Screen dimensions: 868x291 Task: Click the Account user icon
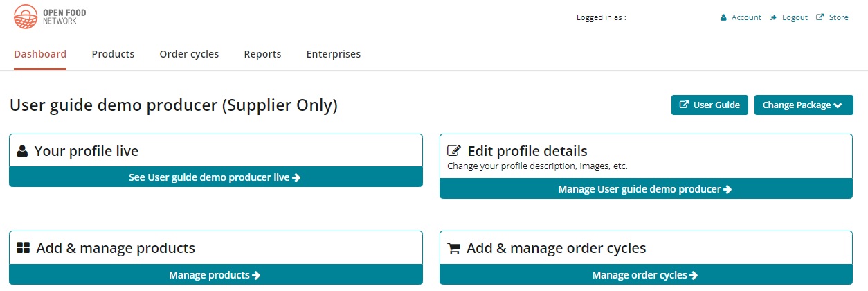723,18
